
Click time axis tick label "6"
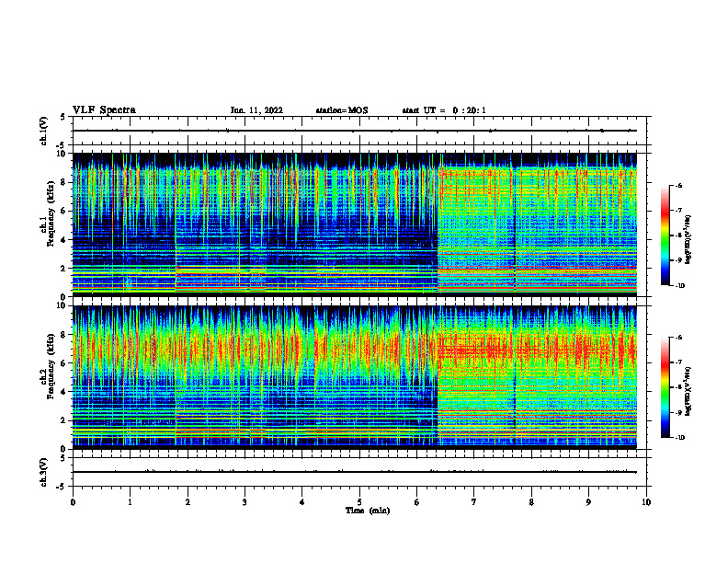[x=416, y=502]
